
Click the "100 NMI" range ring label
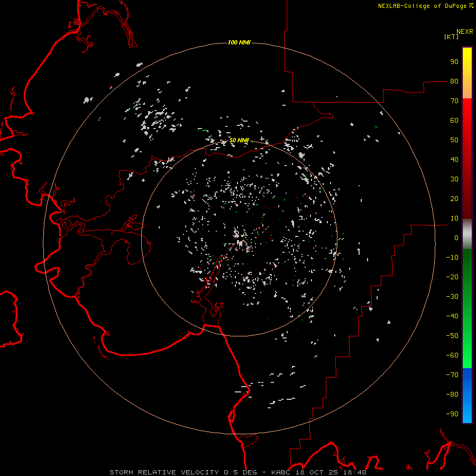pos(239,42)
